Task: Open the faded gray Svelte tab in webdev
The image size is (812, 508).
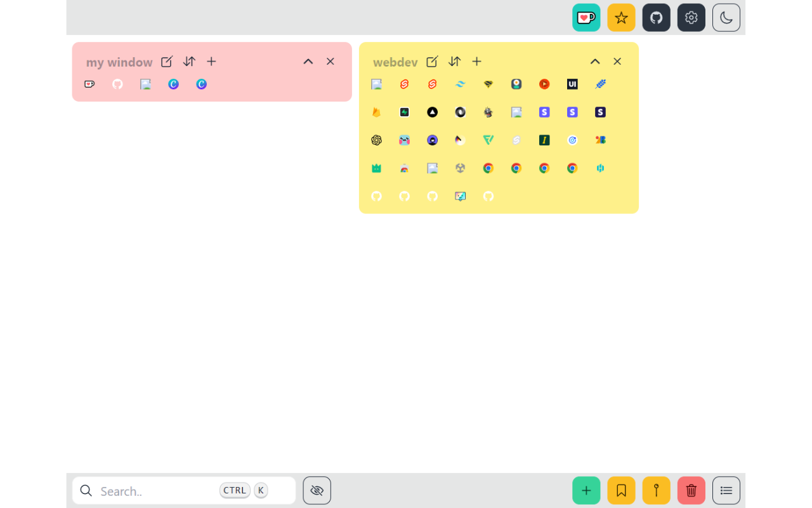Action: pos(516,140)
